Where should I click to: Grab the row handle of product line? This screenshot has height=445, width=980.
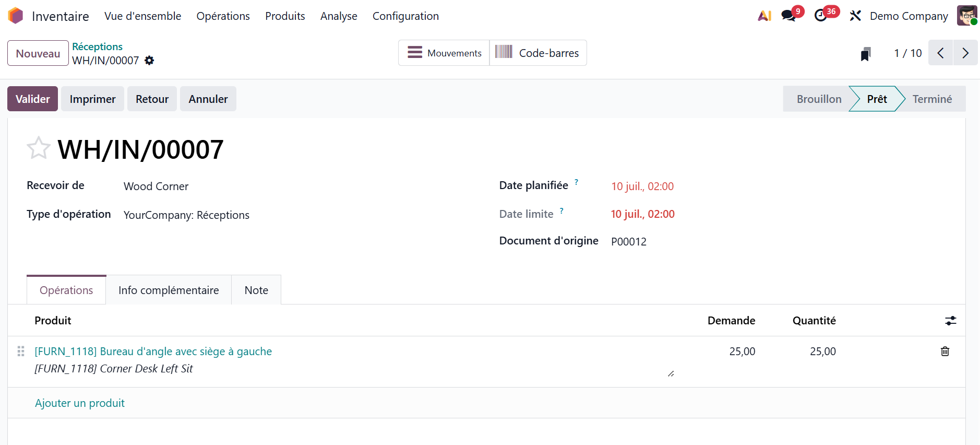pos(21,352)
